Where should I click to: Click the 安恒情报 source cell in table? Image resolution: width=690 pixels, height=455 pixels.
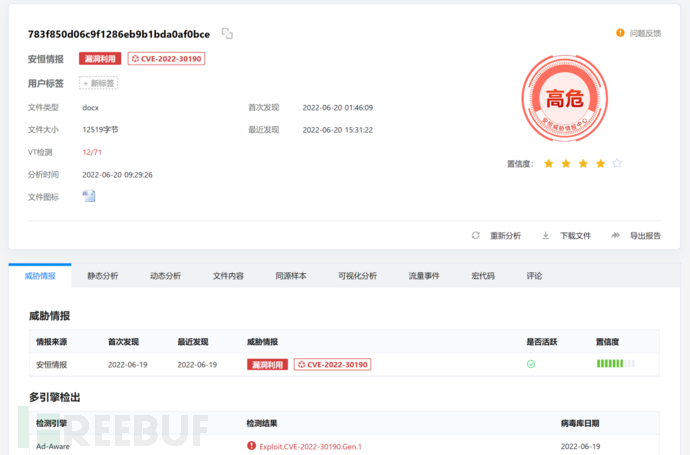click(51, 364)
